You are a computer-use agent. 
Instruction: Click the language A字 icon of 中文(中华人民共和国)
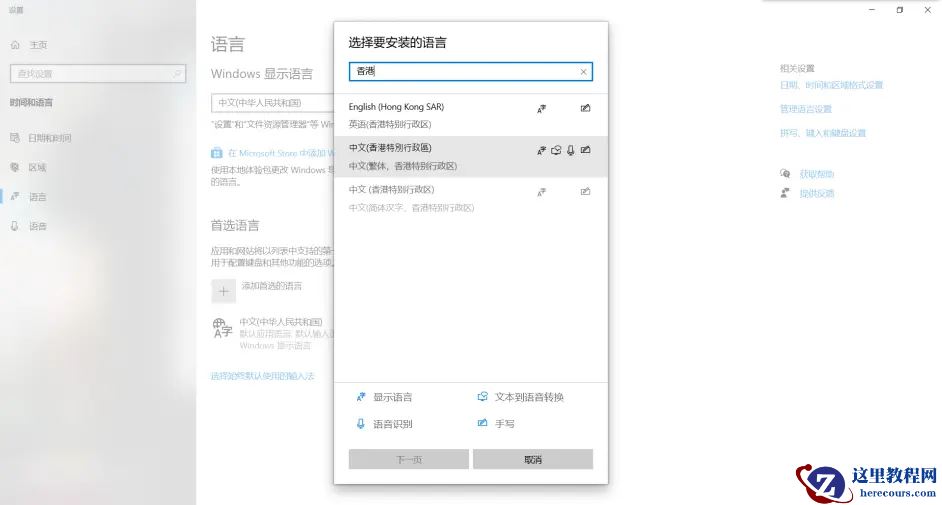[222, 328]
